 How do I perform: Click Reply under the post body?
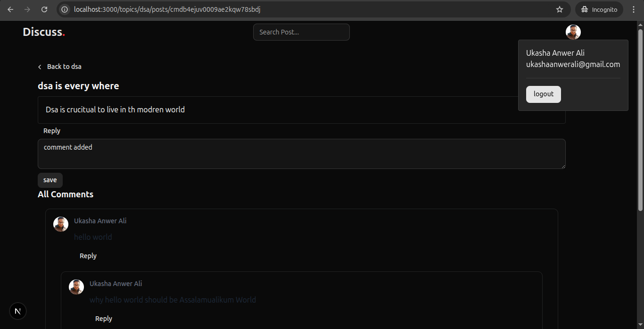click(52, 131)
